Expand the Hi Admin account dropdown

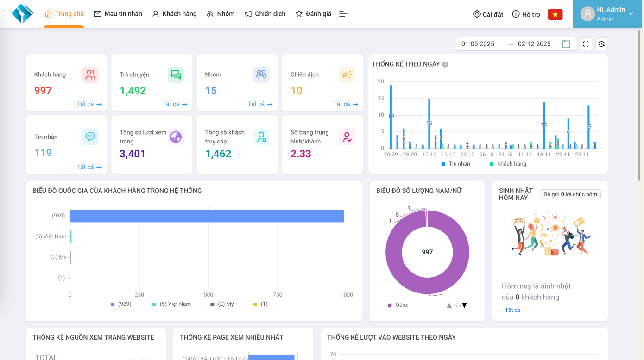(x=607, y=13)
